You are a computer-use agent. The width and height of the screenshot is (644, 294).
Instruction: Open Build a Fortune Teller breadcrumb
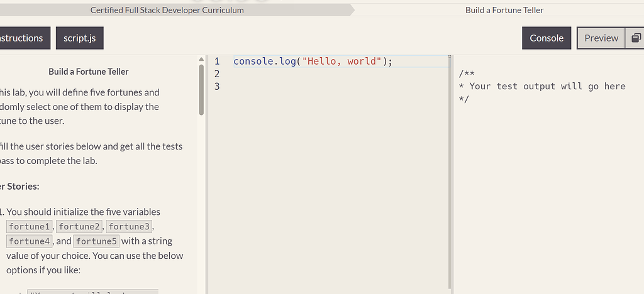click(504, 10)
